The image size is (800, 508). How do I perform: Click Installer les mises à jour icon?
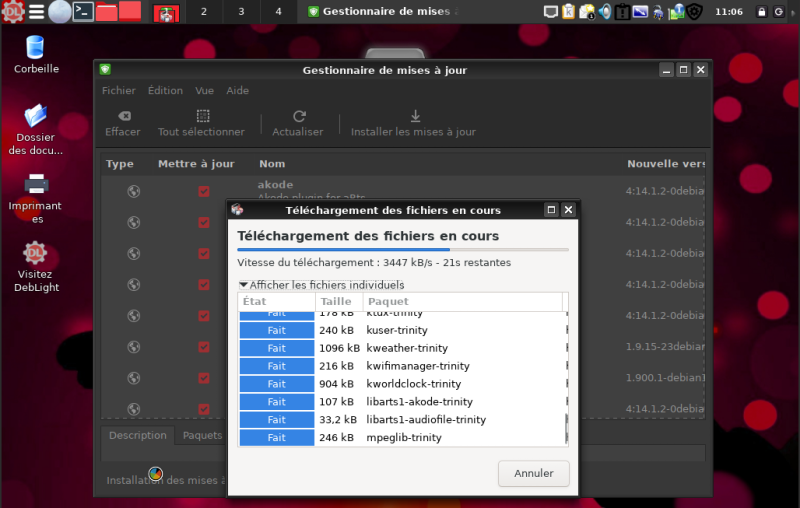click(414, 116)
